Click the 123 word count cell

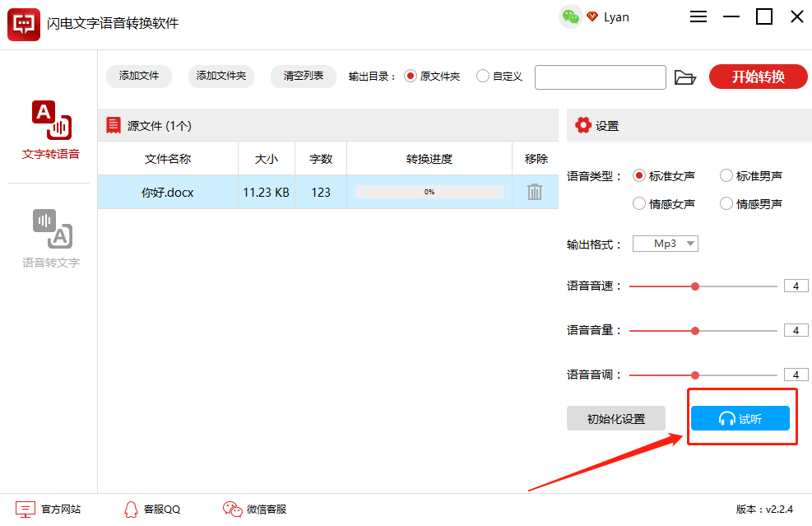321,193
